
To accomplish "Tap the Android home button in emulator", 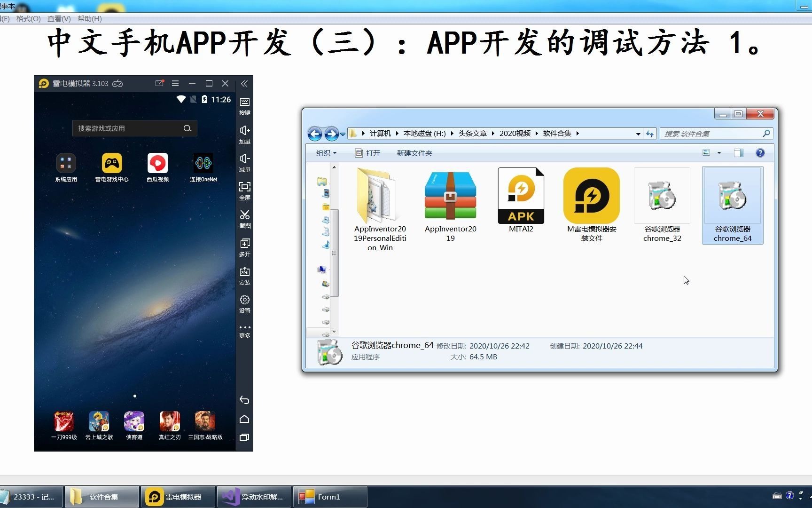I will point(244,419).
